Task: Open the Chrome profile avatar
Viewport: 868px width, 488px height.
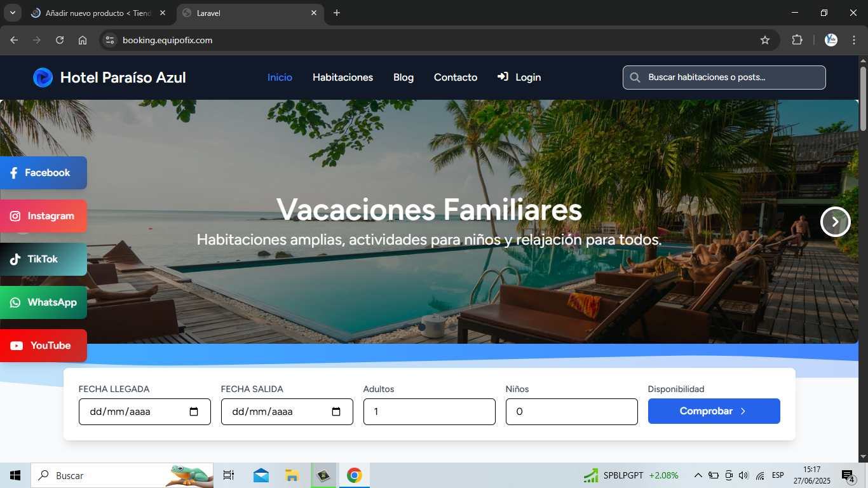Action: click(x=831, y=40)
